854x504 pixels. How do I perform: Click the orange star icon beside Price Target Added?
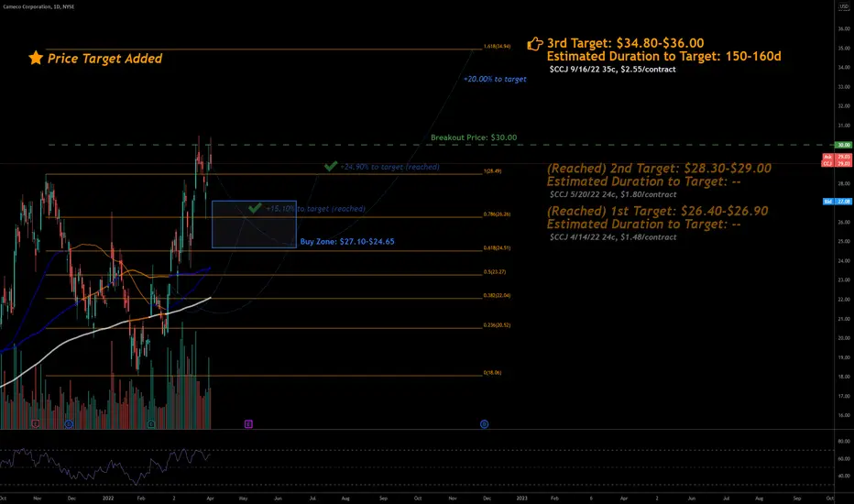[x=36, y=58]
